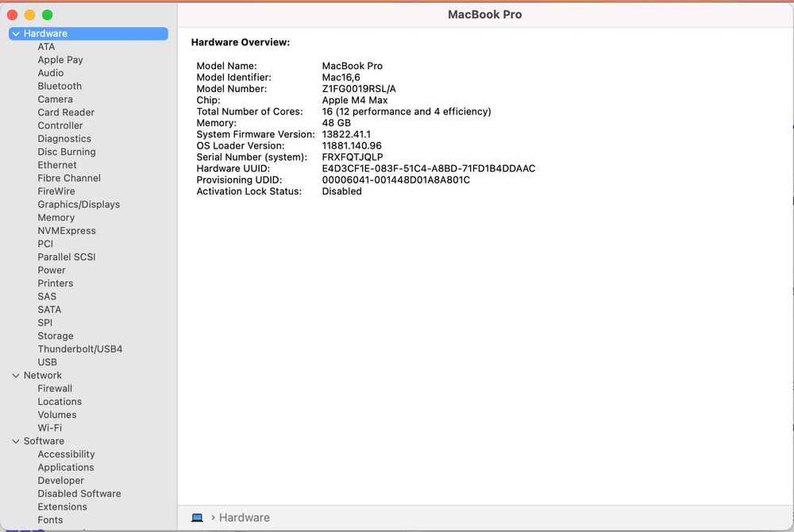Click the Hardware UUID value
The image size is (794, 532).
tap(429, 168)
